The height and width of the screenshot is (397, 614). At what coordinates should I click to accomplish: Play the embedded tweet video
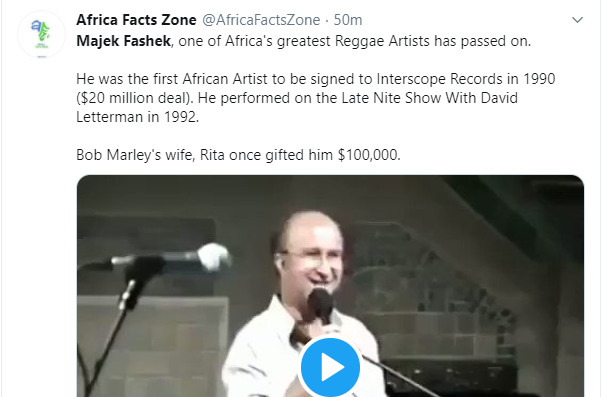click(330, 367)
